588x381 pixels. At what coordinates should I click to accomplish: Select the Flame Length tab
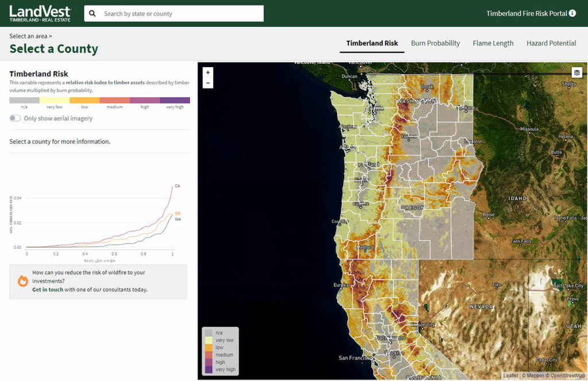tap(493, 43)
